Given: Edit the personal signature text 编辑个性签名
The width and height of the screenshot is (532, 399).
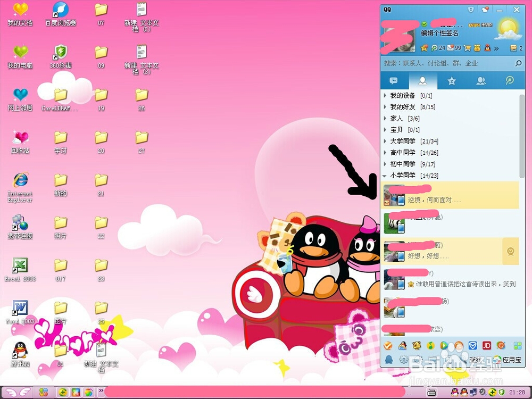Looking at the screenshot, I should click(x=440, y=33).
